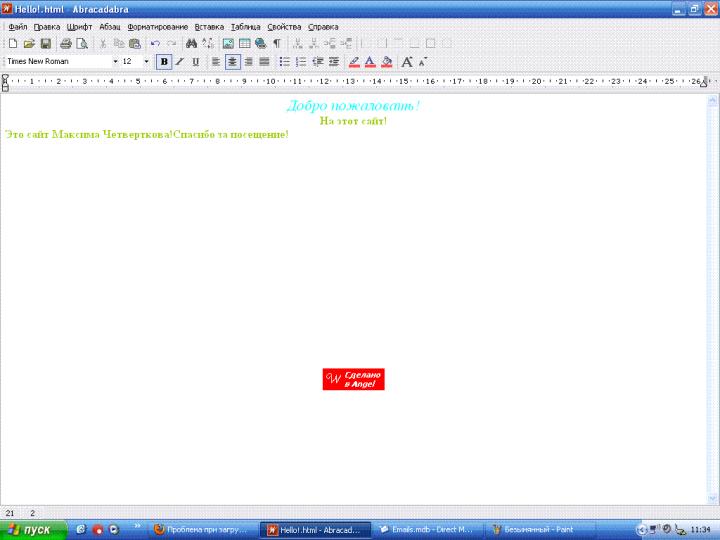Click the Insert table icon
Viewport: 720px width, 540px height.
(244, 44)
